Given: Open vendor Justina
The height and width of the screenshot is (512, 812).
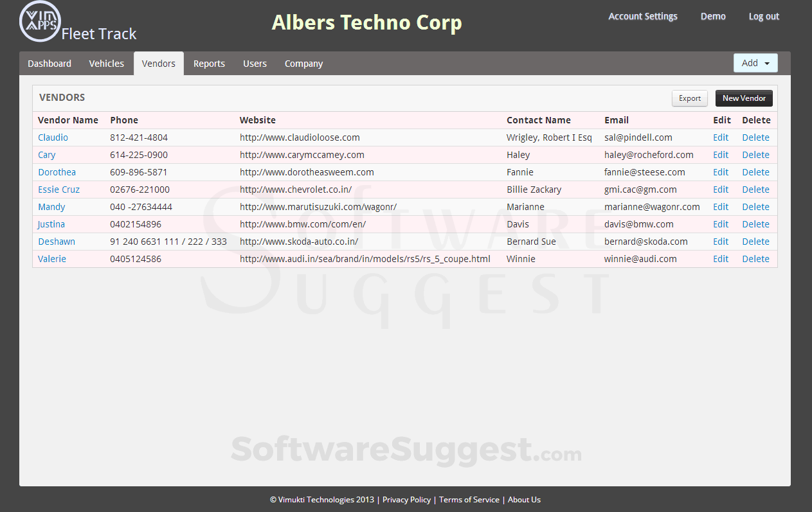Looking at the screenshot, I should click(51, 224).
